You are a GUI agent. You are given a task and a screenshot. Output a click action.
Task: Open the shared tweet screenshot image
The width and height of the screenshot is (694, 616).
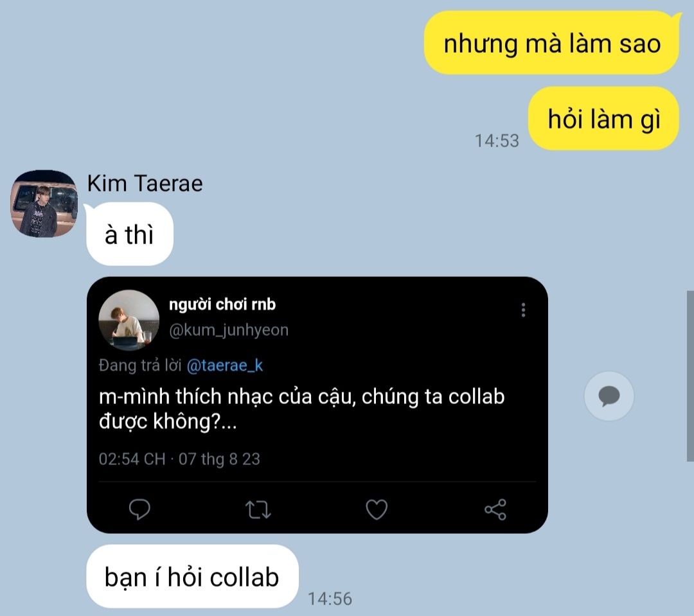point(317,405)
